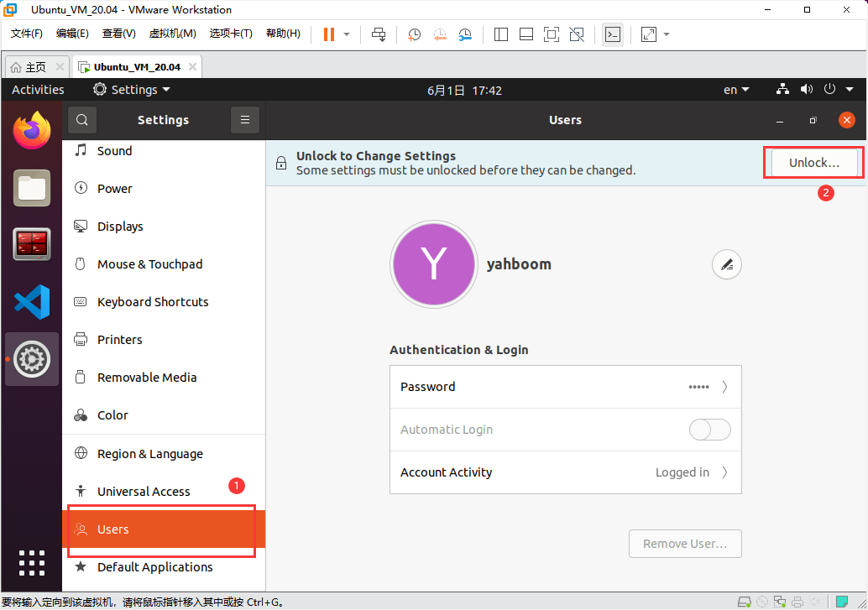Click the Remove User... button

685,544
